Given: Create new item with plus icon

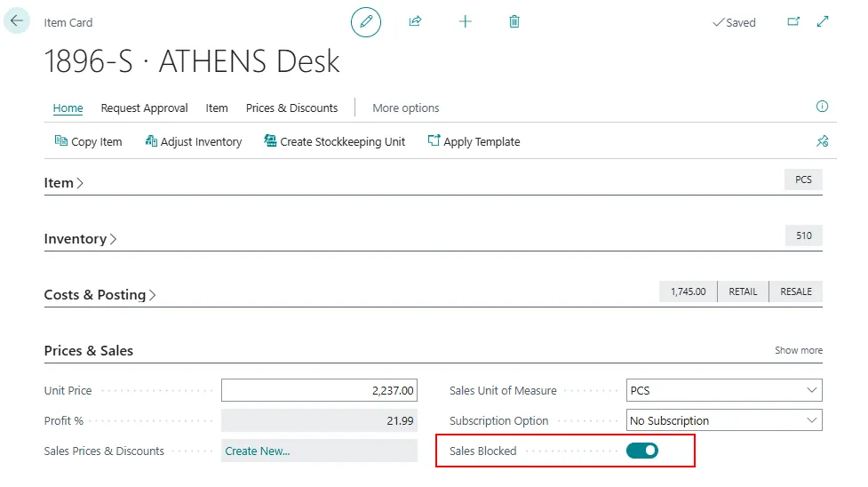Looking at the screenshot, I should point(465,21).
